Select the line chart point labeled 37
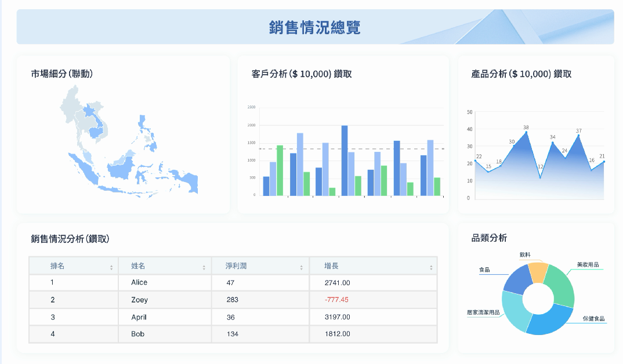Viewport: 623px width, 364px height. point(578,136)
